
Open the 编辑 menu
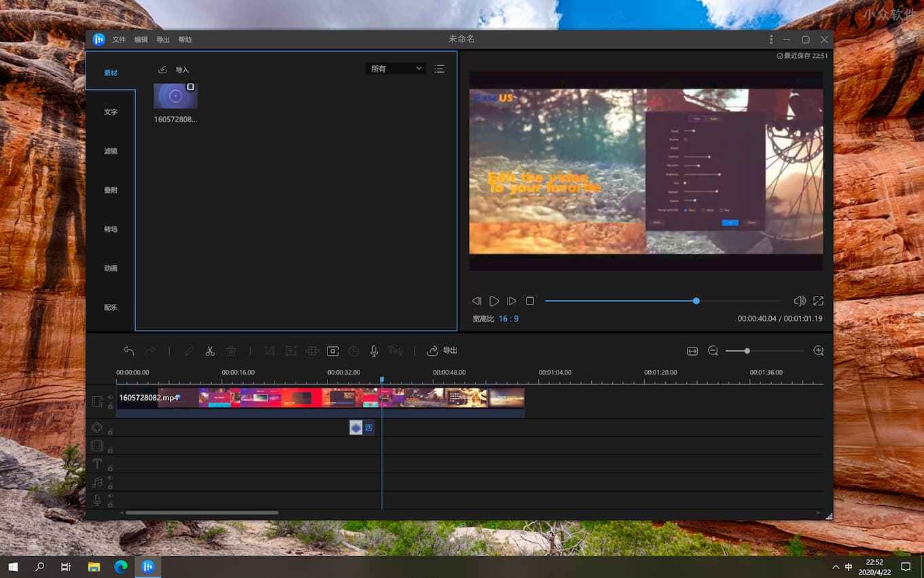pyautogui.click(x=141, y=39)
